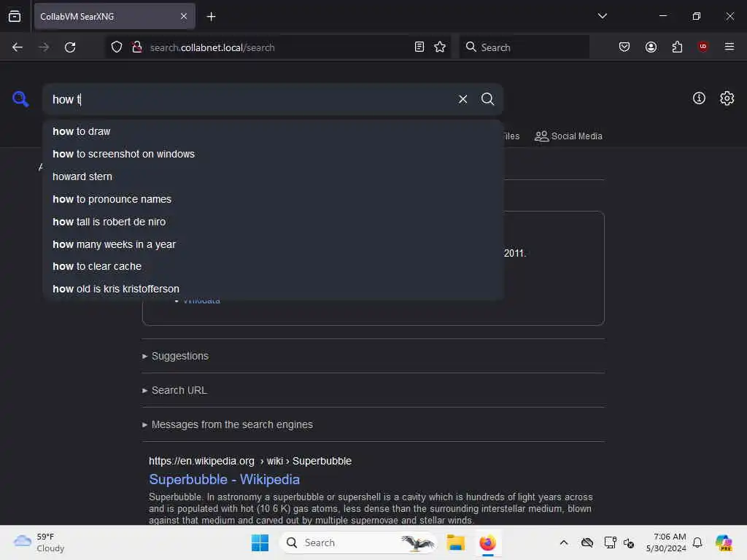The image size is (747, 560).
Task: Open clock showing 7:06 AM
Action: pyautogui.click(x=666, y=542)
